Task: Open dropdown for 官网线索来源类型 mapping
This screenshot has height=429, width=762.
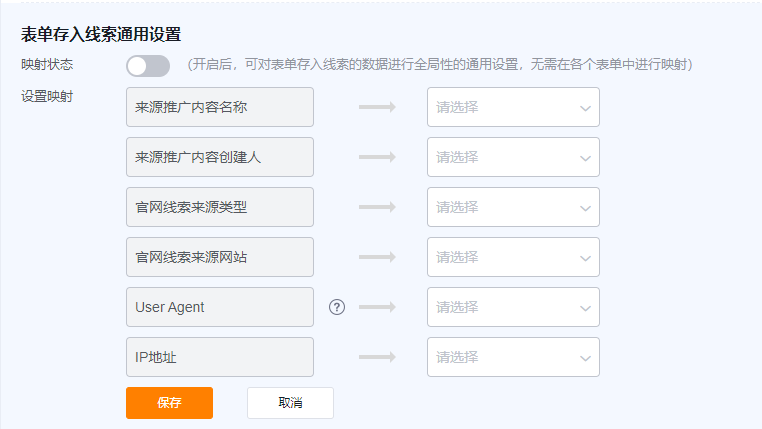Action: point(513,207)
